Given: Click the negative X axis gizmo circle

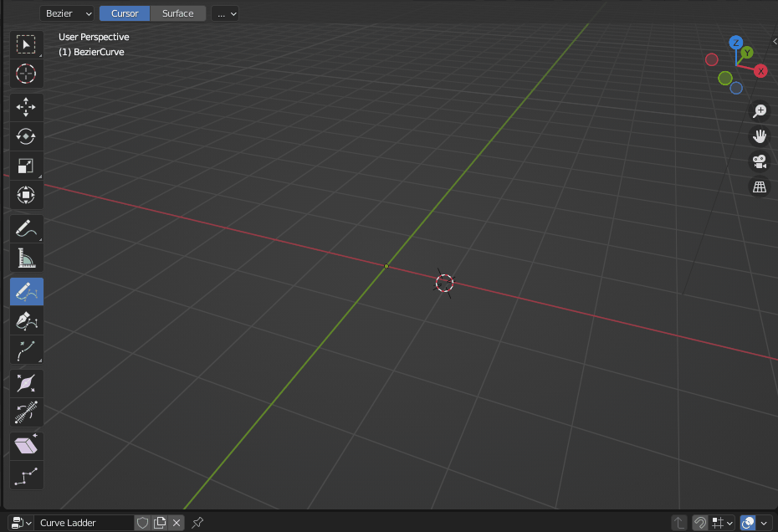Looking at the screenshot, I should (712, 59).
